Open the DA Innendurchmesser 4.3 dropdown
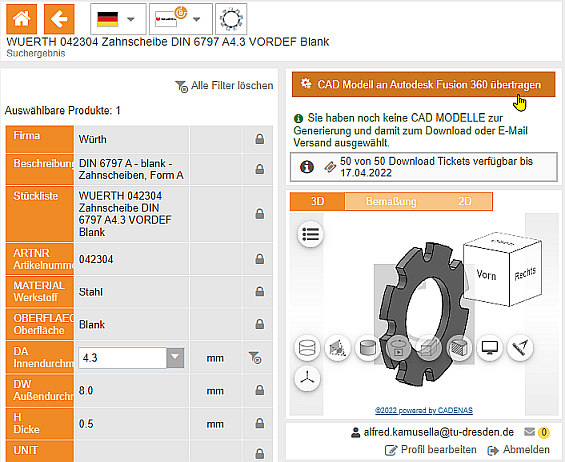The width and height of the screenshot is (565, 462). tap(175, 357)
